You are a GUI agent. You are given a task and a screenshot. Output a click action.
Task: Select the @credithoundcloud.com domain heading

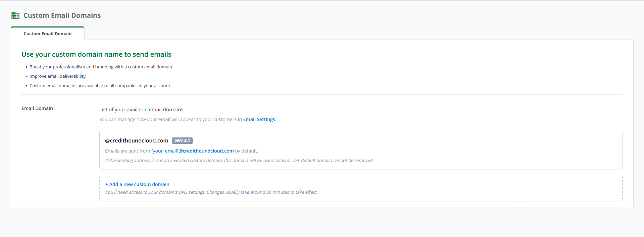137,140
